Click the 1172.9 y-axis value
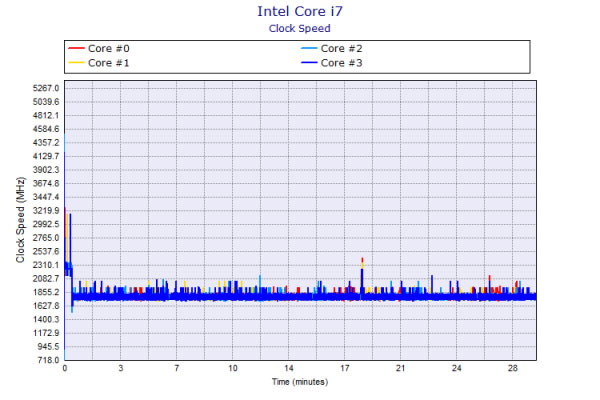 coord(46,333)
